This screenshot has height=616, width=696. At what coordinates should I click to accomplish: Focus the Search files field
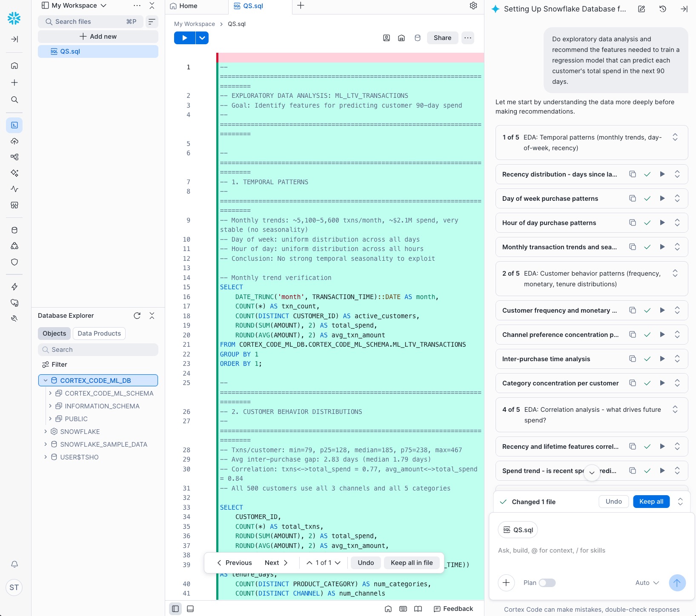tap(90, 22)
